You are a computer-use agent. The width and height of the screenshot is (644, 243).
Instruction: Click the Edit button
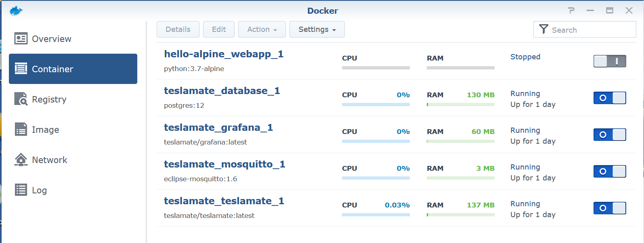pyautogui.click(x=219, y=29)
